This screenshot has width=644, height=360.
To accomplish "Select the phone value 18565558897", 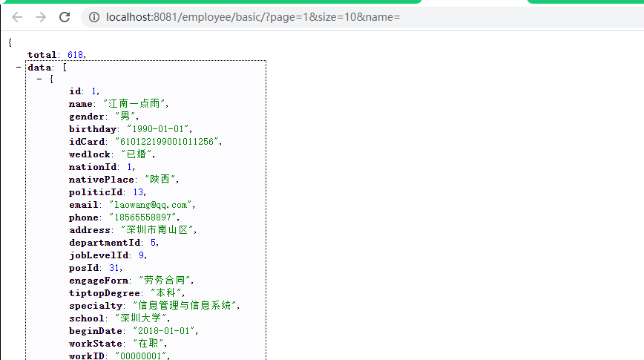I will 143,217.
